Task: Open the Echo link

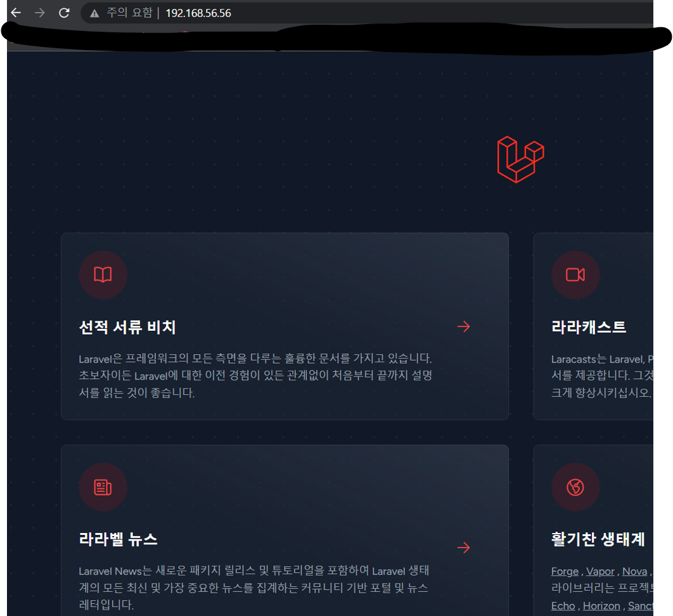Action: pos(563,606)
